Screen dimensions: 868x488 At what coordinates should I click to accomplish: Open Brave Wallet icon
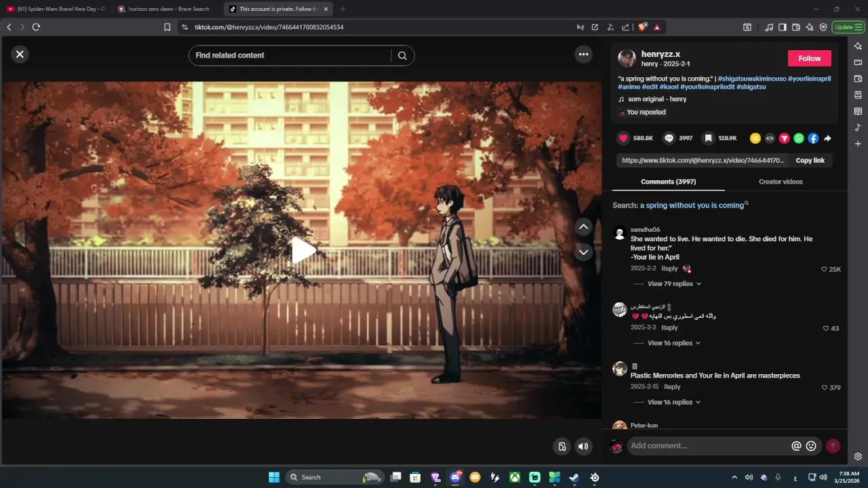tap(795, 27)
